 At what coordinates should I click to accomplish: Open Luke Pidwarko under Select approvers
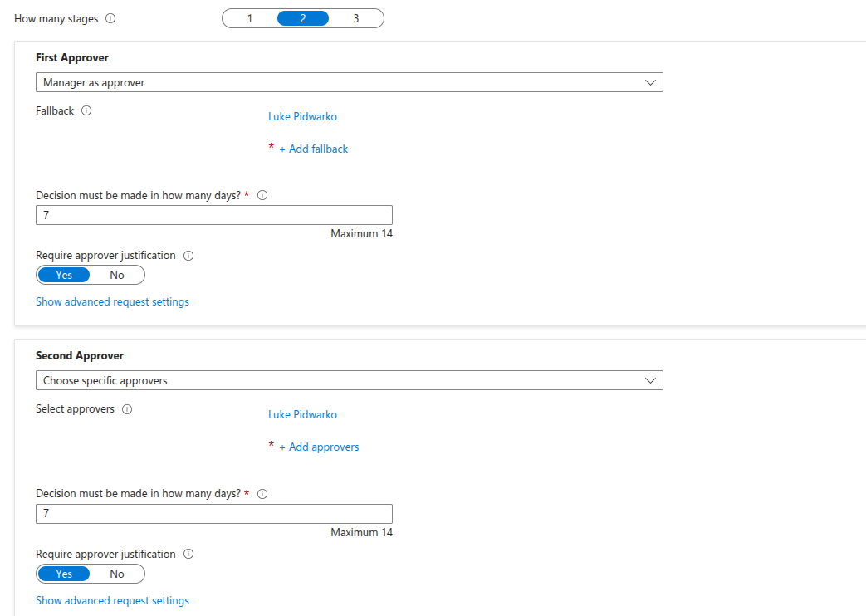pos(302,415)
